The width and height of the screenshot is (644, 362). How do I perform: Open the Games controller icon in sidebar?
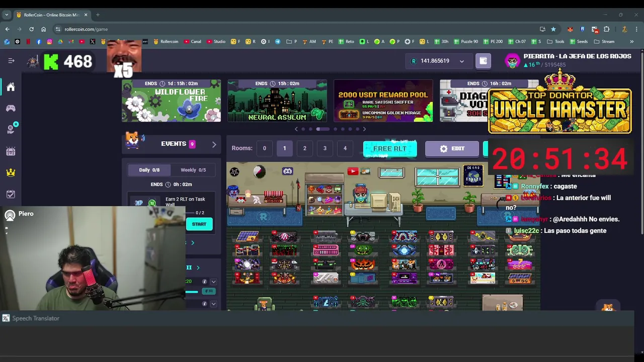click(x=11, y=108)
